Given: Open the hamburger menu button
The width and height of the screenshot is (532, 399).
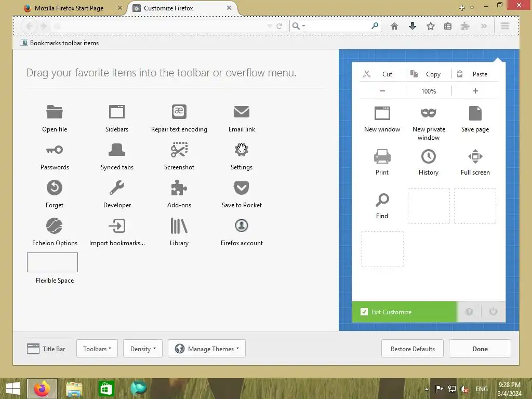Looking at the screenshot, I should tap(505, 26).
